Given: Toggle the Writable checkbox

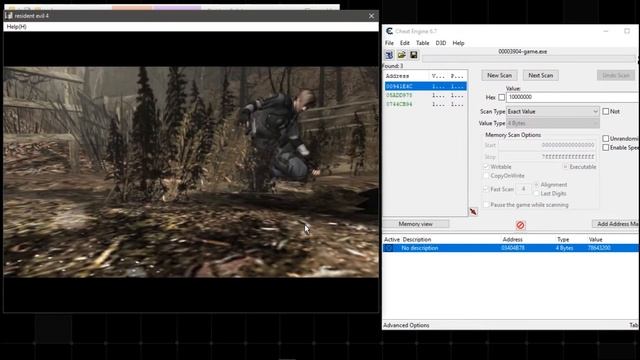Looking at the screenshot, I should click(486, 167).
